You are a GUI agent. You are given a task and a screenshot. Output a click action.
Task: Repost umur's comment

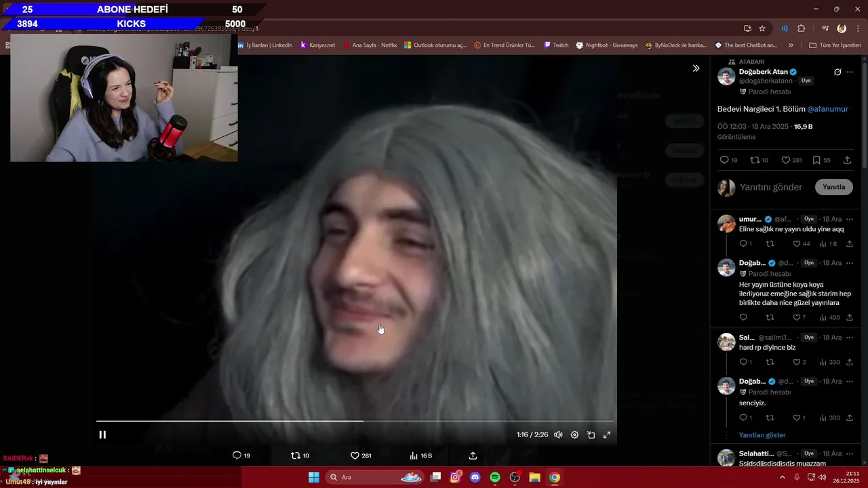point(770,243)
